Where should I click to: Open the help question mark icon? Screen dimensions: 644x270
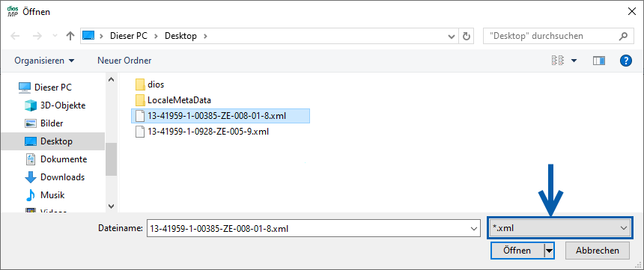[625, 61]
